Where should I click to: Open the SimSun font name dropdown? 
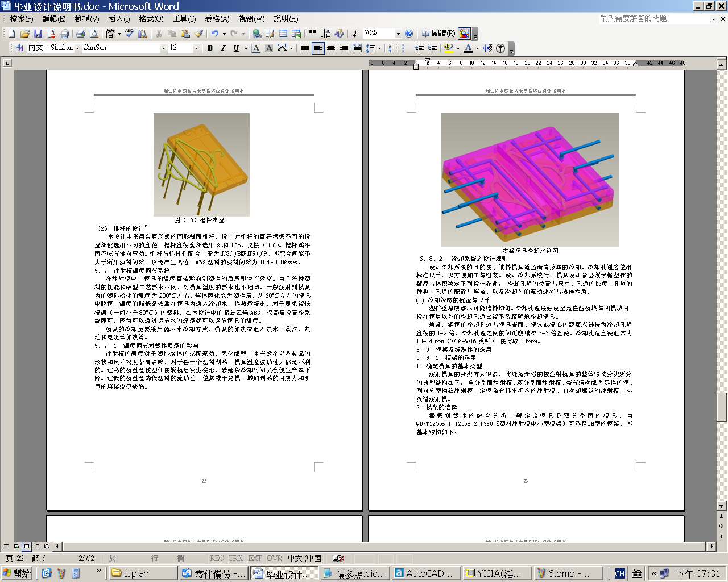tap(163, 48)
